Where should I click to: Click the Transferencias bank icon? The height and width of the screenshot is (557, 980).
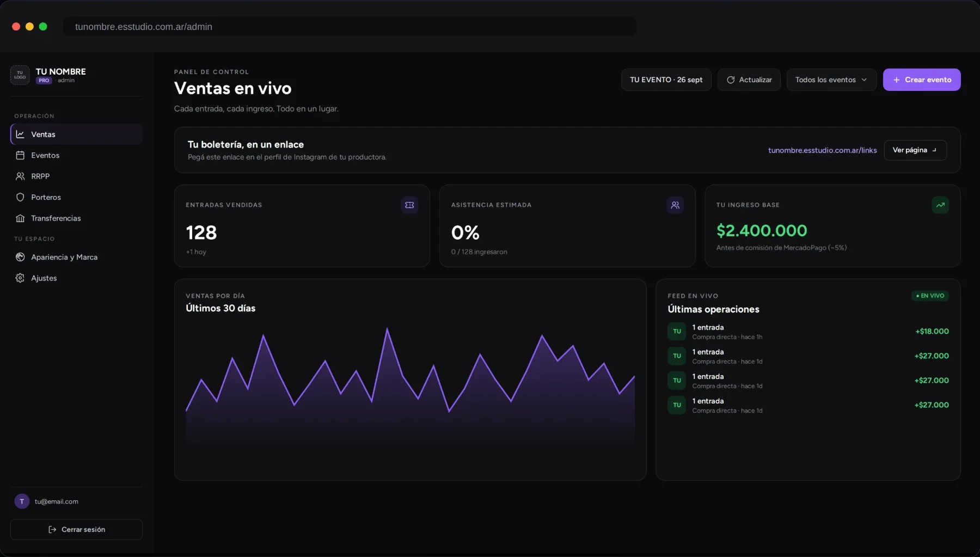[20, 218]
